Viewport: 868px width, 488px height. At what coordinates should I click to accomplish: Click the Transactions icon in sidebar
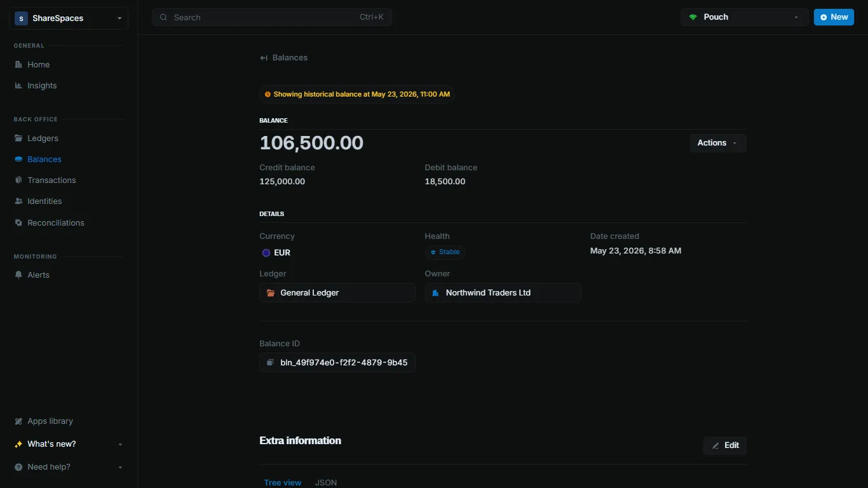click(x=18, y=180)
